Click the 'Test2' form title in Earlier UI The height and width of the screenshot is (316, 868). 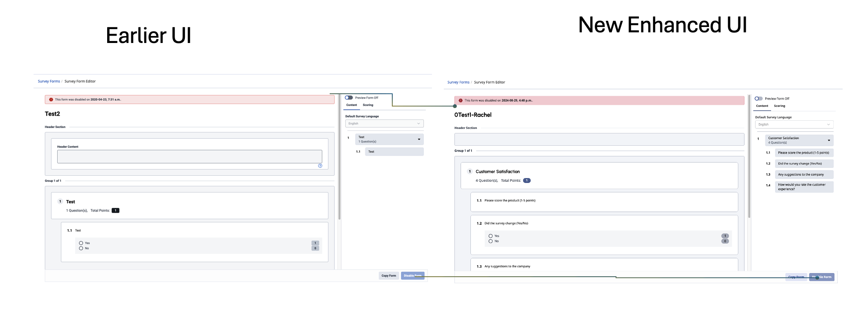(52, 114)
